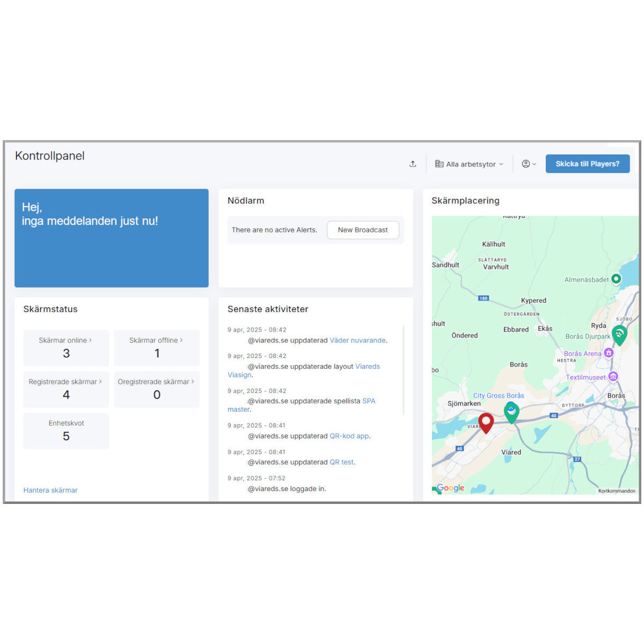Open the QR-kod app link
This screenshot has height=644, width=644.
click(x=349, y=436)
